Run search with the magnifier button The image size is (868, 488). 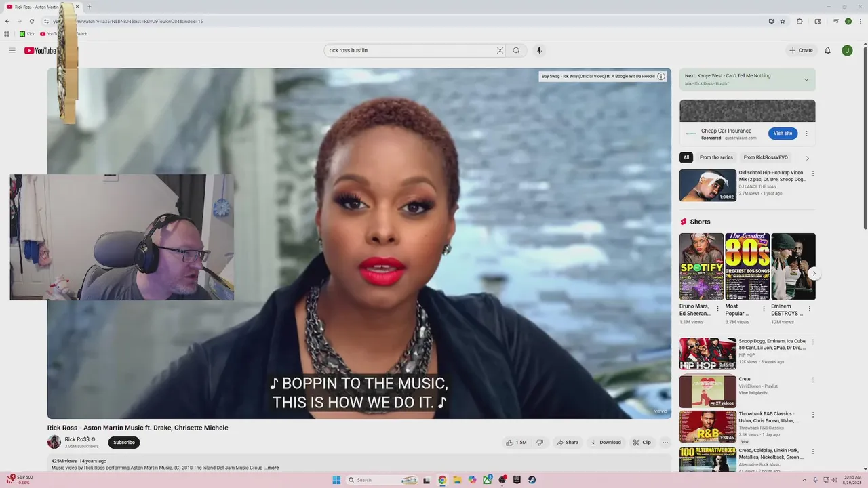pyautogui.click(x=516, y=50)
